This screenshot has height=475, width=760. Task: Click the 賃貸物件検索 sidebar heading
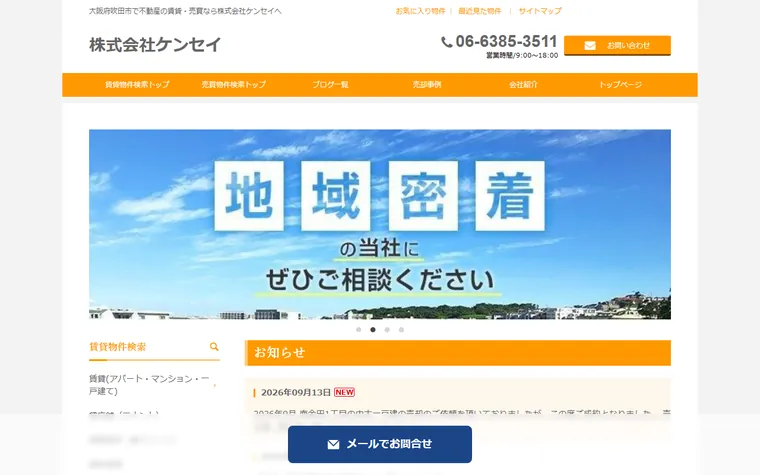117,347
